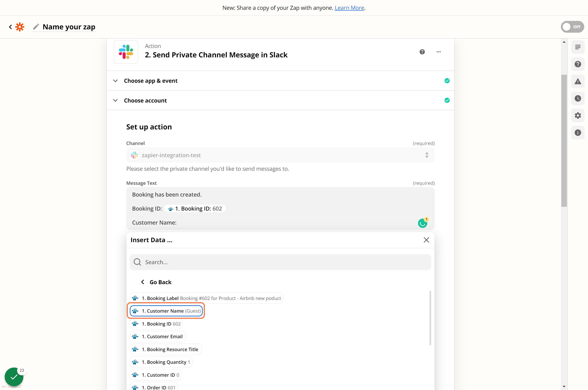
Task: Insert the Customer Name (Guest) field
Action: 166,311
